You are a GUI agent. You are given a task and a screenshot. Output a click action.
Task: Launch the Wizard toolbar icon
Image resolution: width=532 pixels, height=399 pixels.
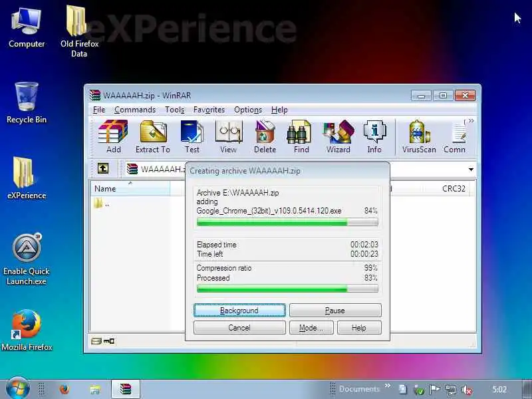point(338,136)
